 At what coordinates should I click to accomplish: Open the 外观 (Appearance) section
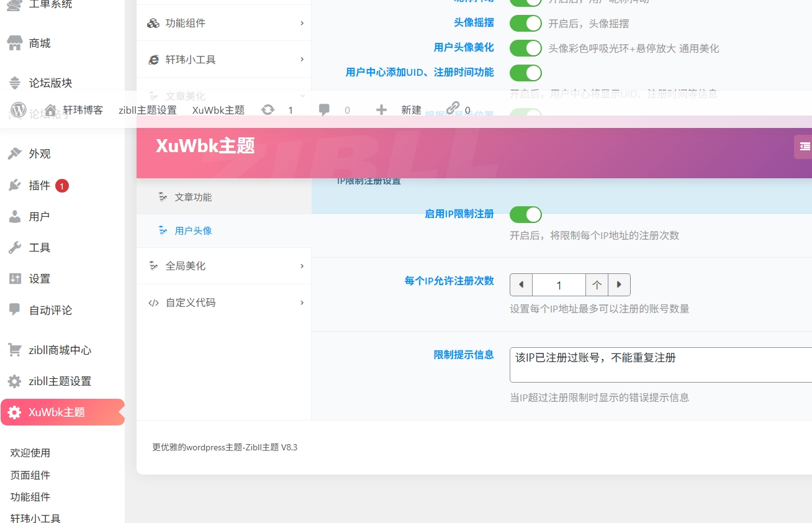[x=40, y=153]
